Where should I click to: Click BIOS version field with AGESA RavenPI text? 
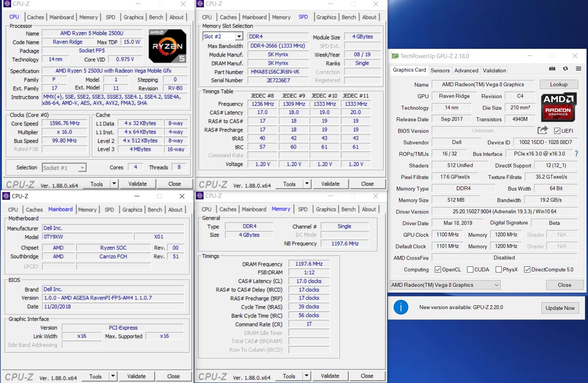pos(113,298)
